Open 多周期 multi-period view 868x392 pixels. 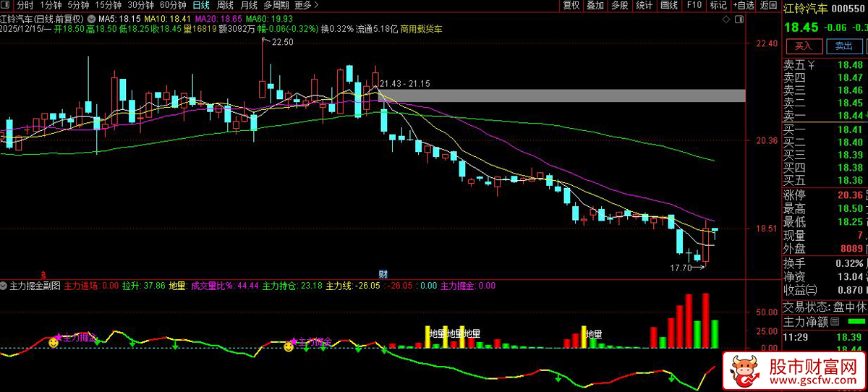tap(276, 5)
